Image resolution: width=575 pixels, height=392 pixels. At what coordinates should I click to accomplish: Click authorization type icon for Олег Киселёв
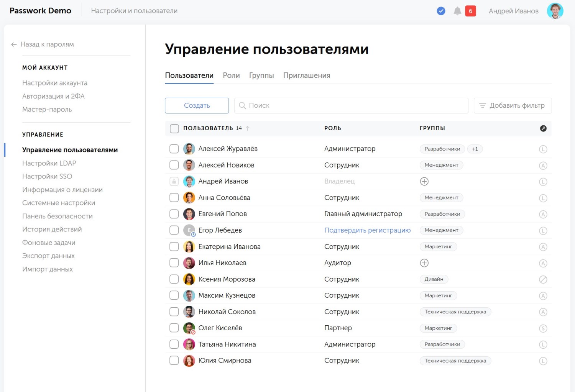[x=543, y=328]
